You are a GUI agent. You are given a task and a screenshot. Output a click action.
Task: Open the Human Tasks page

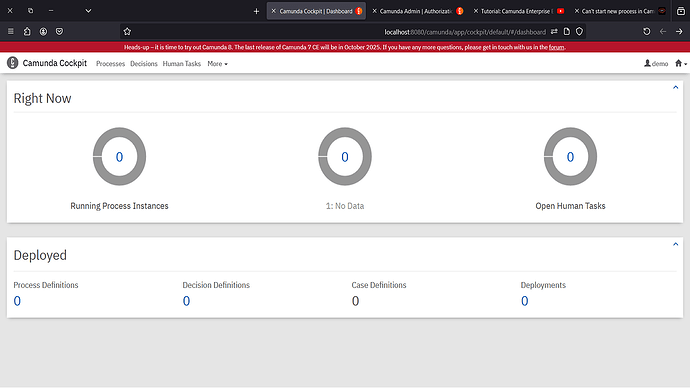[182, 64]
